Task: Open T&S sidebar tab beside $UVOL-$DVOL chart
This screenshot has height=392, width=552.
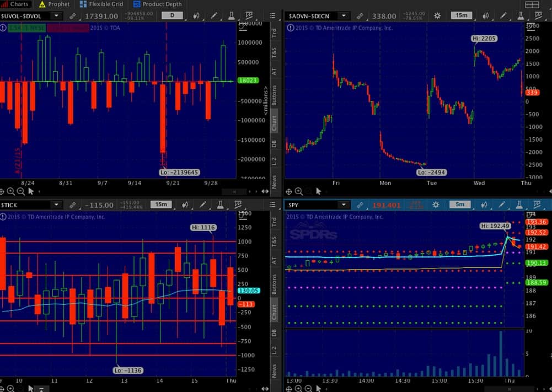Action: coord(274,52)
